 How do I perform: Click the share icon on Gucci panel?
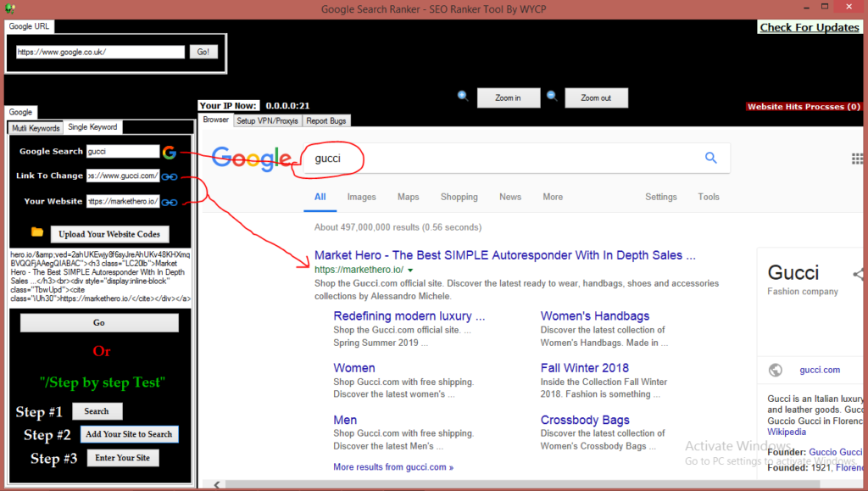(858, 273)
